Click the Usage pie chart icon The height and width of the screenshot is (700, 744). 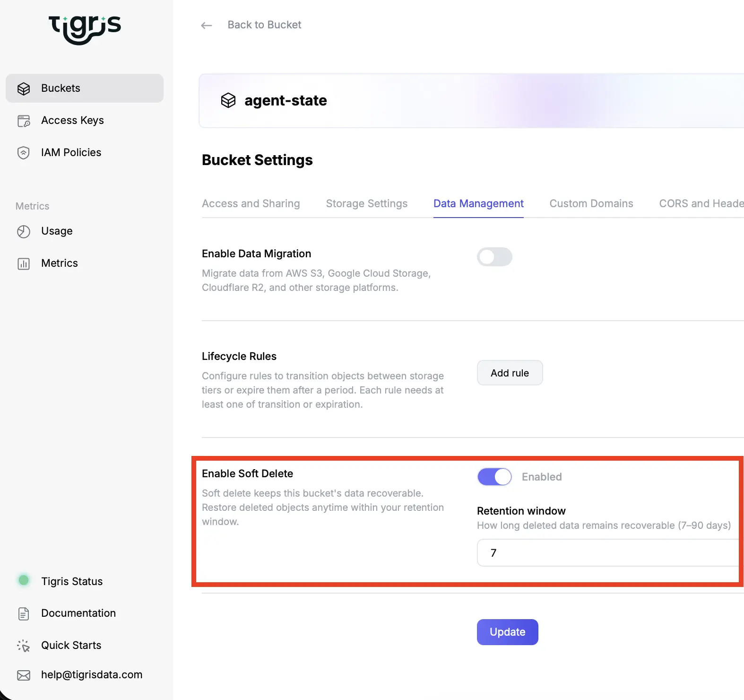pos(24,231)
